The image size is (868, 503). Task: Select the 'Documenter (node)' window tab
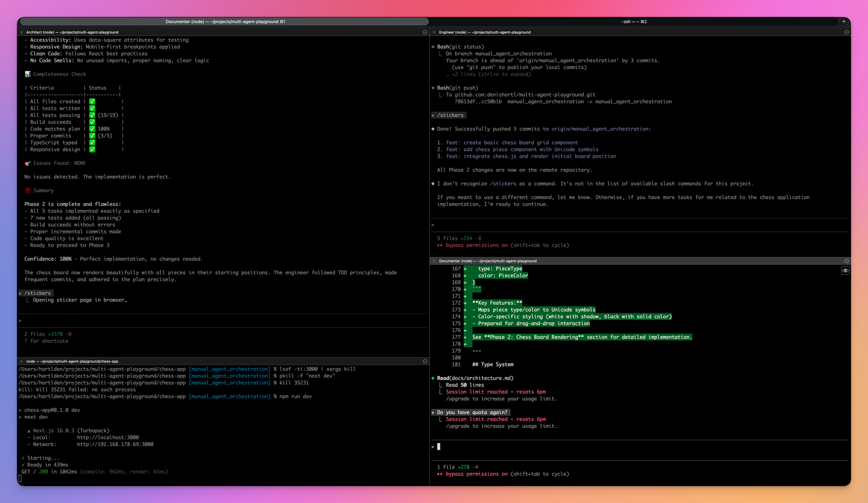click(x=225, y=21)
